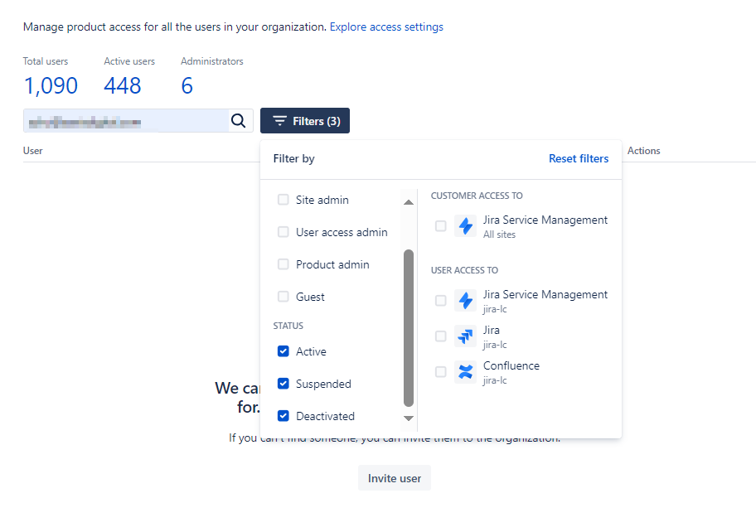Disable the Deactivated status filter
This screenshot has height=532, width=756.
tap(283, 415)
